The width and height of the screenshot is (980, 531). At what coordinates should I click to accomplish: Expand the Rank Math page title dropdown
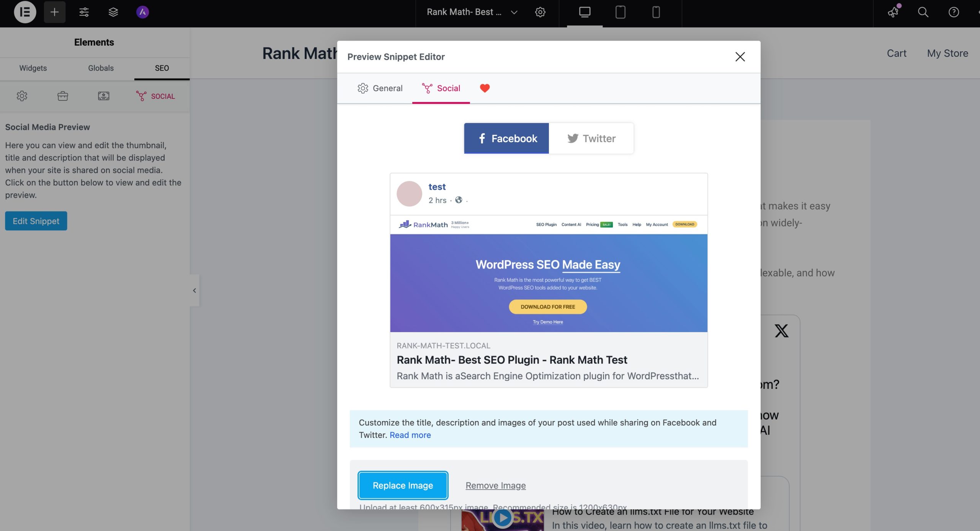(514, 12)
